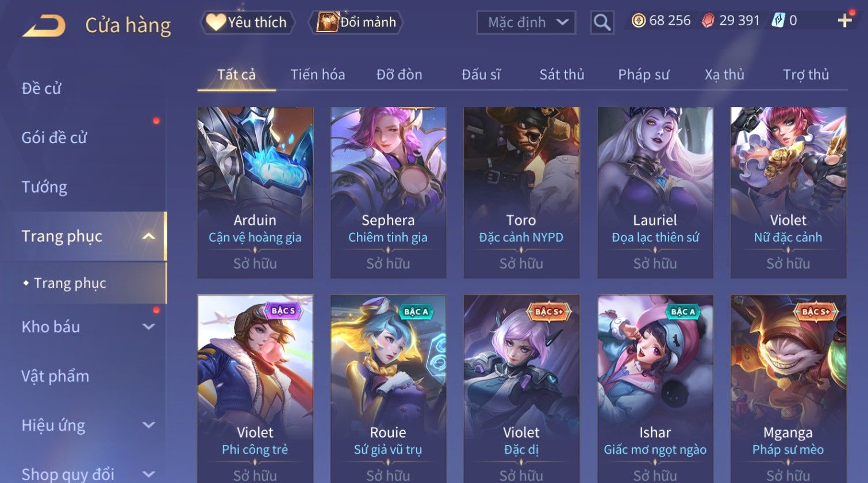This screenshot has height=483, width=868.
Task: Open Tướng in the sidebar
Action: 44,187
